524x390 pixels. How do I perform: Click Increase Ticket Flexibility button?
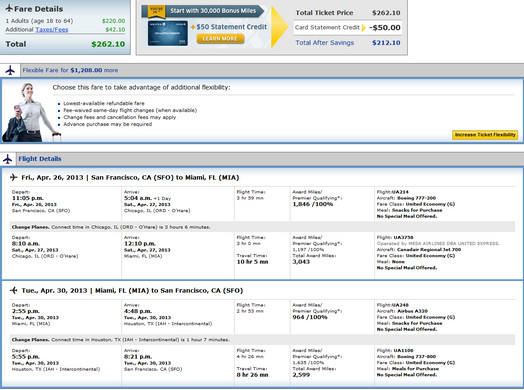[x=485, y=135]
